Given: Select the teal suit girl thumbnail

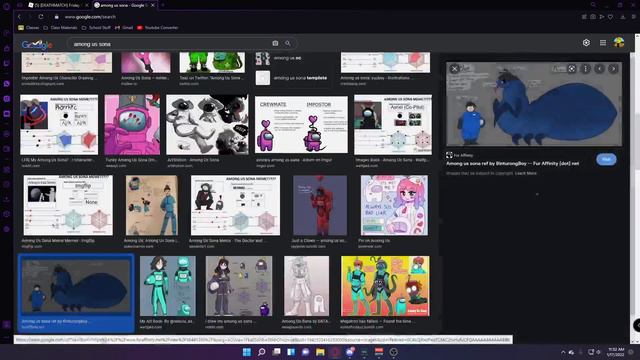Looking at the screenshot, I should click(x=168, y=286).
